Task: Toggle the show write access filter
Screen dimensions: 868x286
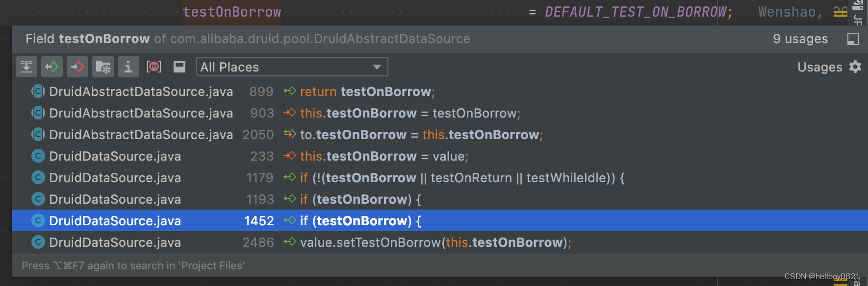Action: [x=77, y=67]
